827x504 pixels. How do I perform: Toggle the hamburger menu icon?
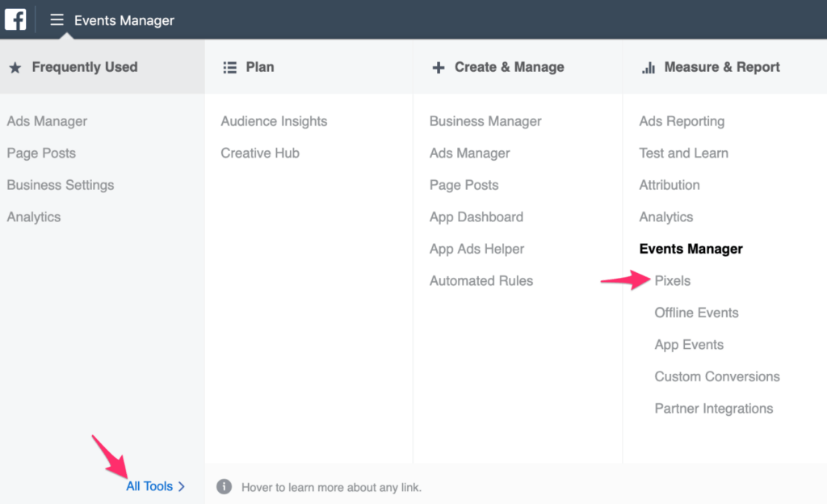57,20
